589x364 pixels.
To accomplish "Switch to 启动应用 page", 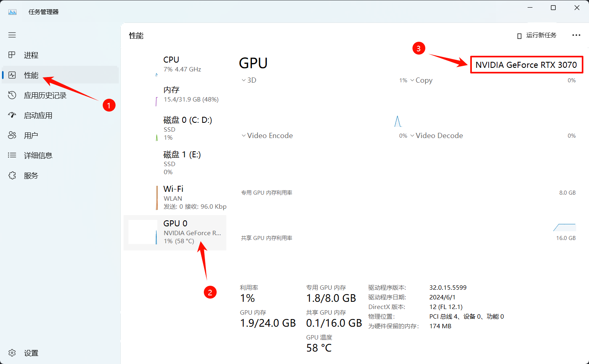I will 60,115.
